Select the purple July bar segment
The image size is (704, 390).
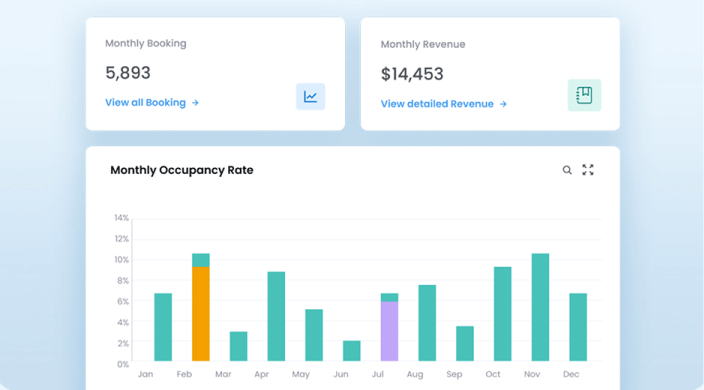389,331
